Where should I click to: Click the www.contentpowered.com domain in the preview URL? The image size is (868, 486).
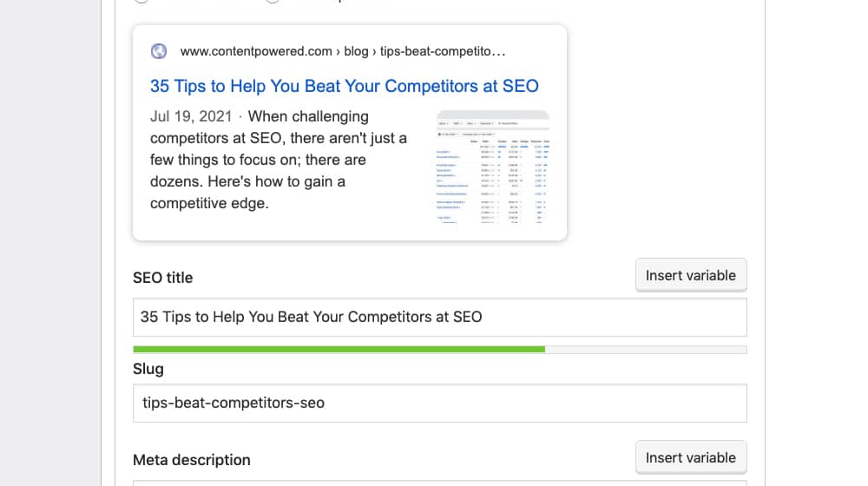tap(256, 51)
